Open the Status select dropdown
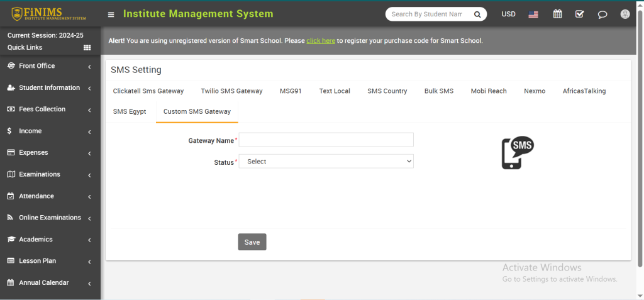Screen dimensions: 644x300 click(x=326, y=162)
